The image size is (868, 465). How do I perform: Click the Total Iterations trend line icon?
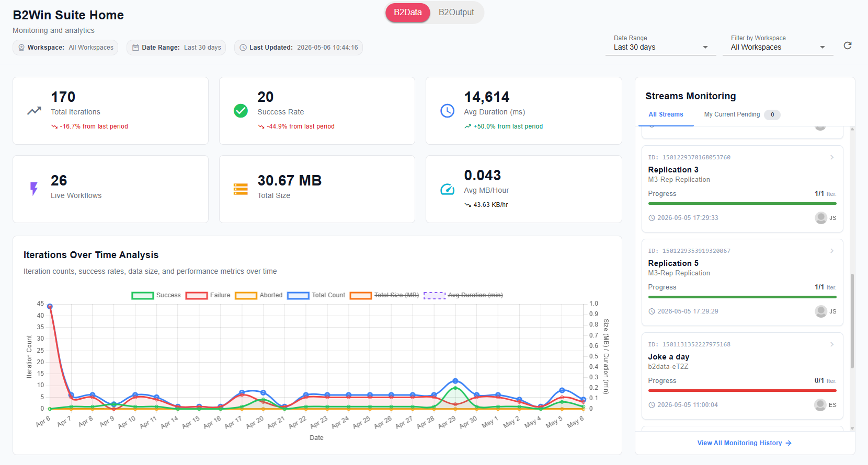point(34,111)
